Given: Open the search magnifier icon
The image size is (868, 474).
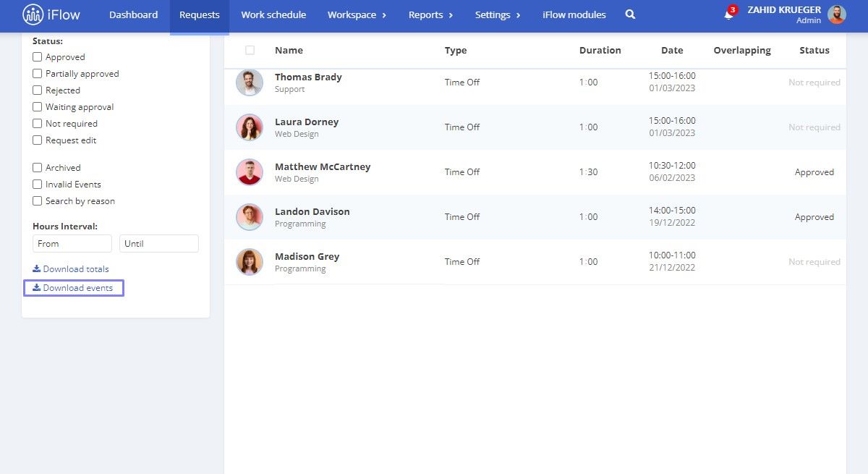Looking at the screenshot, I should point(630,14).
